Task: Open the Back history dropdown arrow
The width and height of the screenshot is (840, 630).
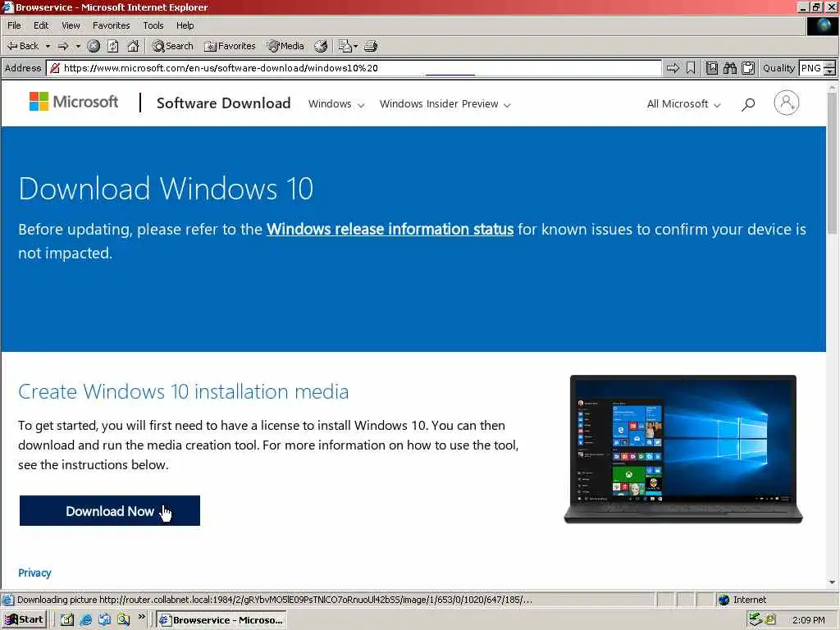Action: (x=48, y=47)
